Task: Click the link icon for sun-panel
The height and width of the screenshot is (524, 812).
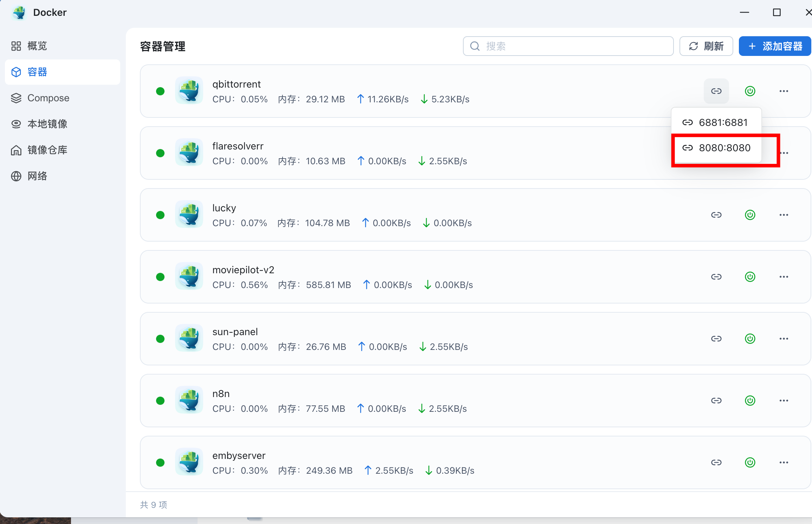Action: (x=716, y=339)
